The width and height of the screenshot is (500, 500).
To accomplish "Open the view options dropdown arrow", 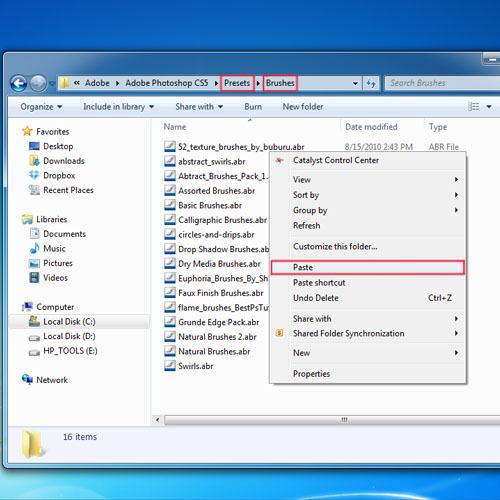I will click(489, 107).
